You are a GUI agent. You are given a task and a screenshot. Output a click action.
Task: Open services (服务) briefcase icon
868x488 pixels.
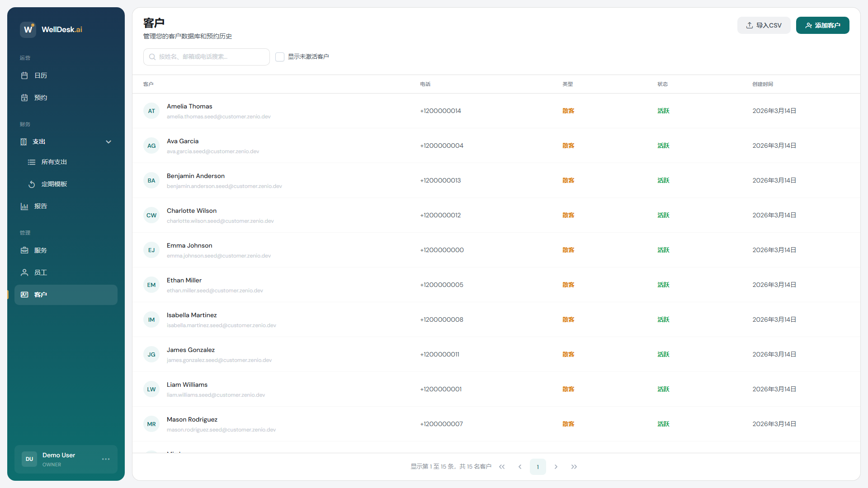24,250
